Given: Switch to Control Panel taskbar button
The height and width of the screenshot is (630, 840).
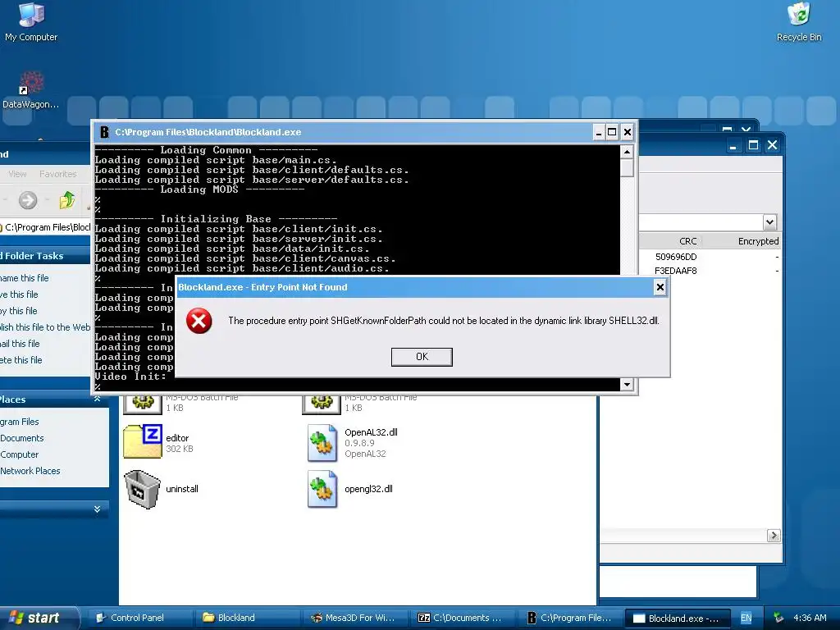Looking at the screenshot, I should (139, 618).
